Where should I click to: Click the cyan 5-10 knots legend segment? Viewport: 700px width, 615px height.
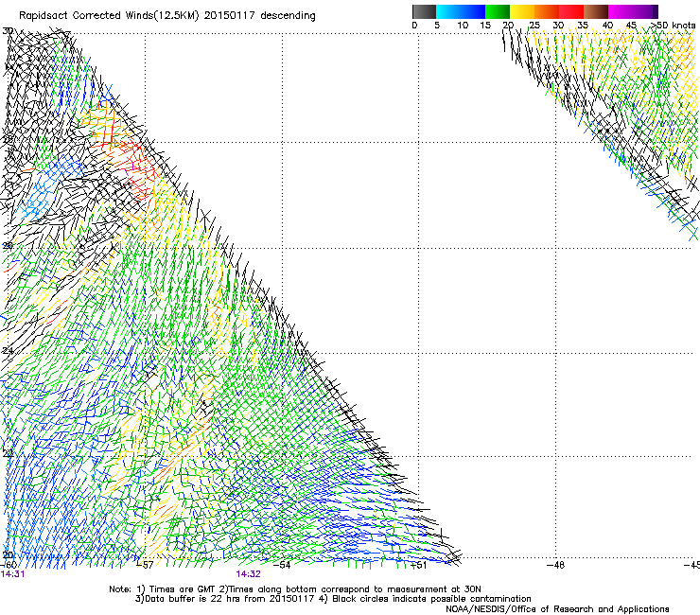(x=448, y=11)
